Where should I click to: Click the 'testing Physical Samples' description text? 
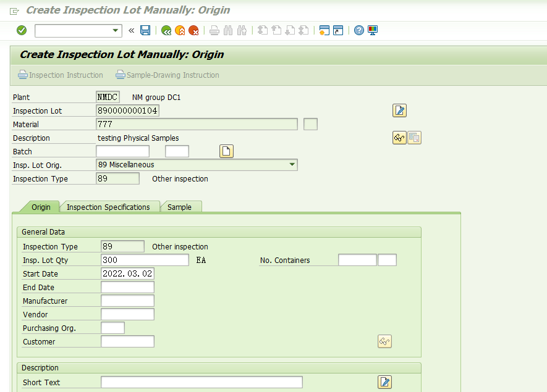coord(138,138)
